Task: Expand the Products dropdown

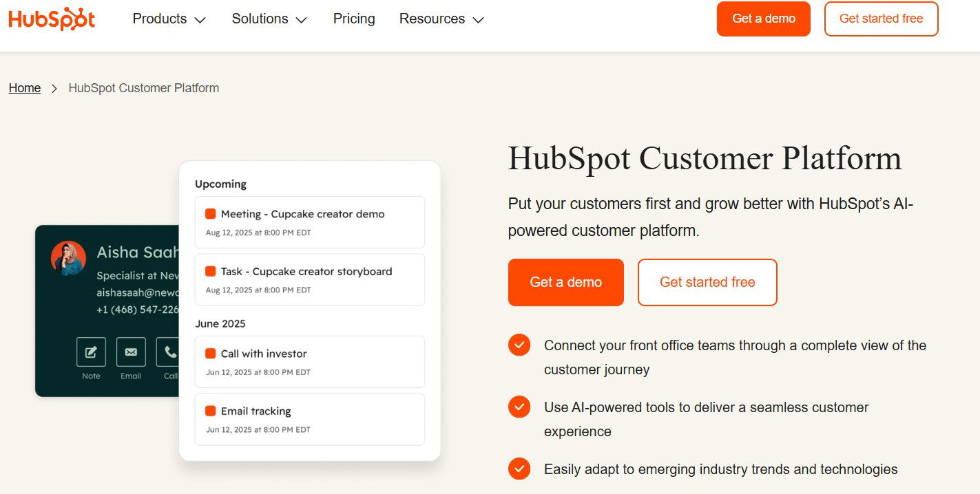Action: [168, 19]
